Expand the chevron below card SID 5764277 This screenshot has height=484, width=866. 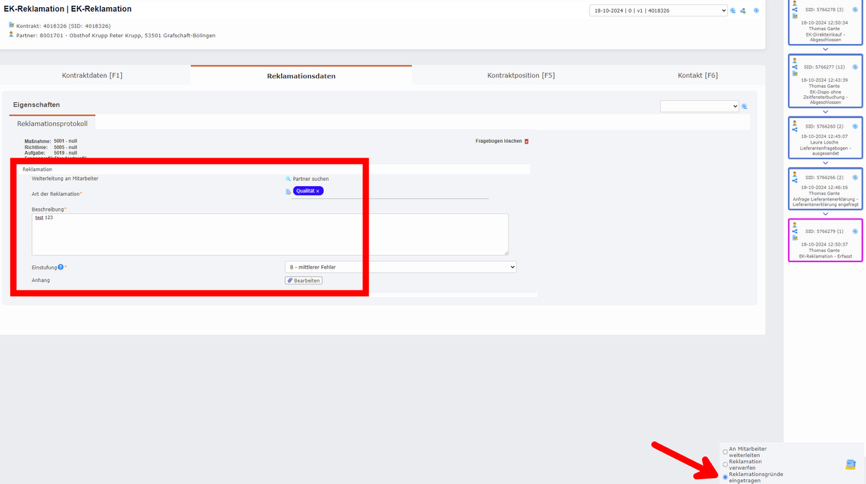click(825, 112)
